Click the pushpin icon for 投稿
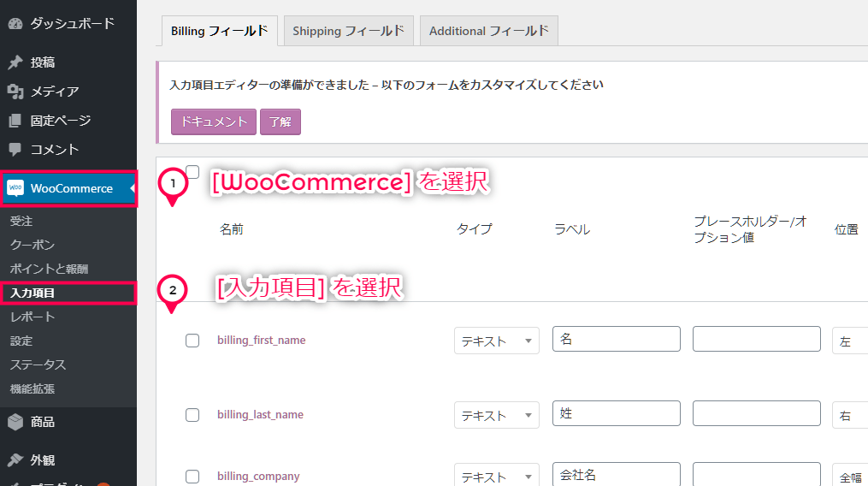 click(15, 62)
